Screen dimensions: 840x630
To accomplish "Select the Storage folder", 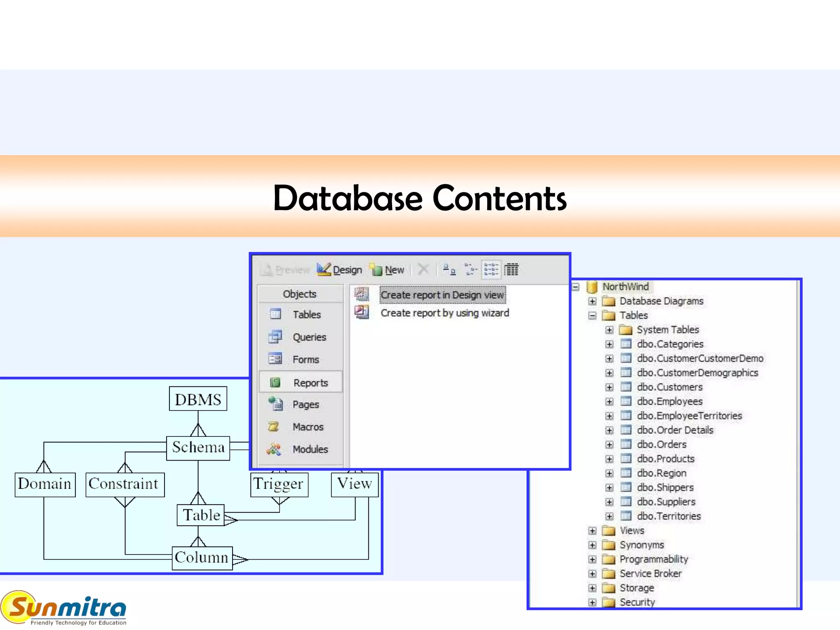I will click(x=637, y=588).
